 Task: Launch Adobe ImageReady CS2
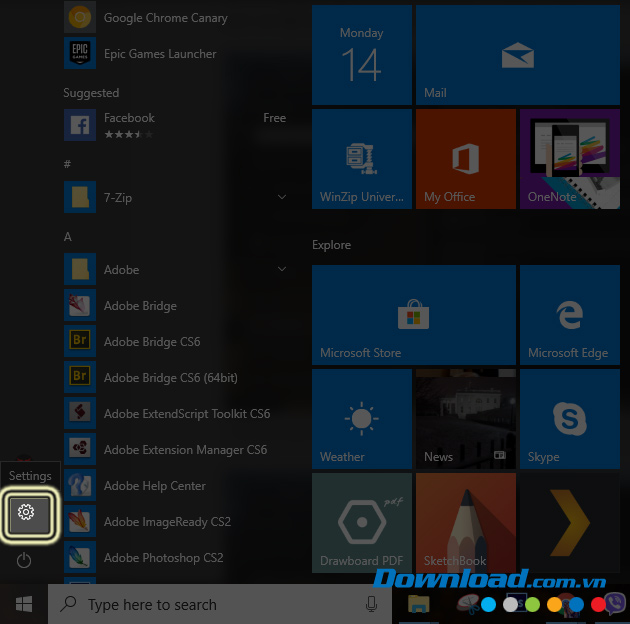pyautogui.click(x=175, y=521)
